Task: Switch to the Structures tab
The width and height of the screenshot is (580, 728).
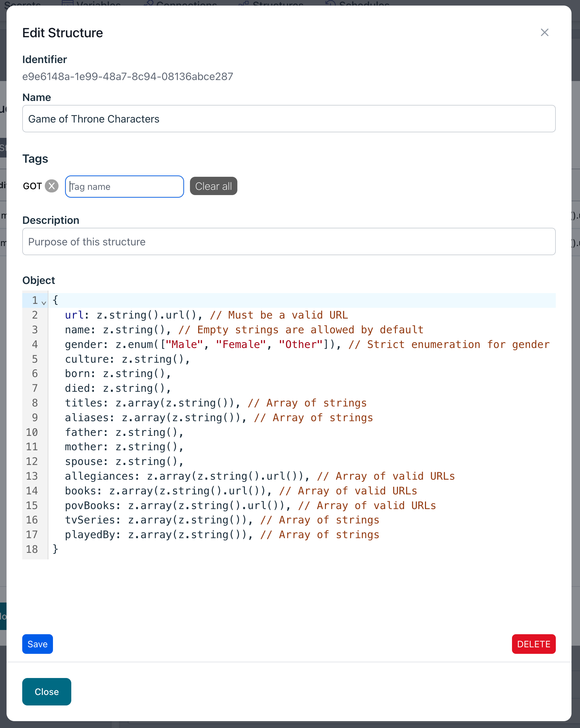Action: point(277,3)
